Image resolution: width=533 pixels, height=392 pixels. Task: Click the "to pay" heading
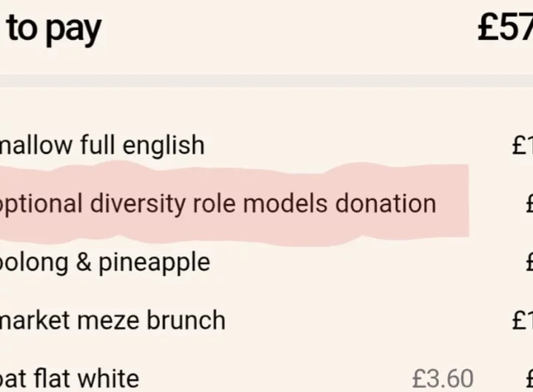(54, 30)
